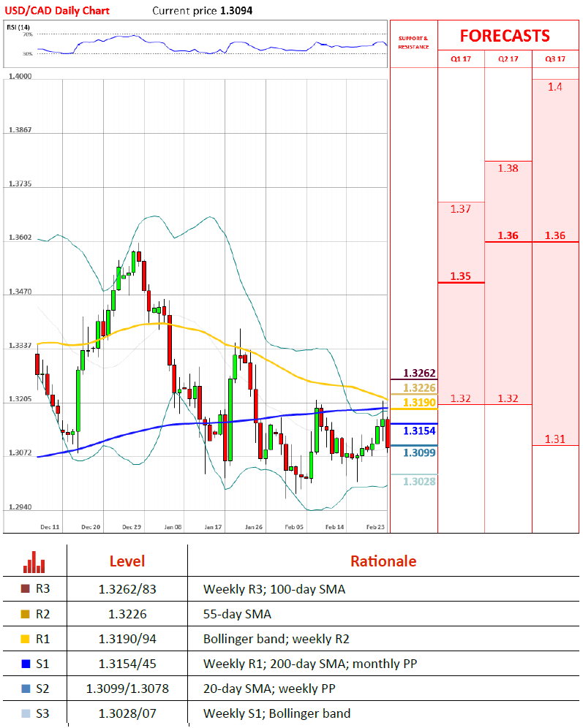
Task: Click the 1.38 forecast in Q2 17
Action: tap(508, 168)
